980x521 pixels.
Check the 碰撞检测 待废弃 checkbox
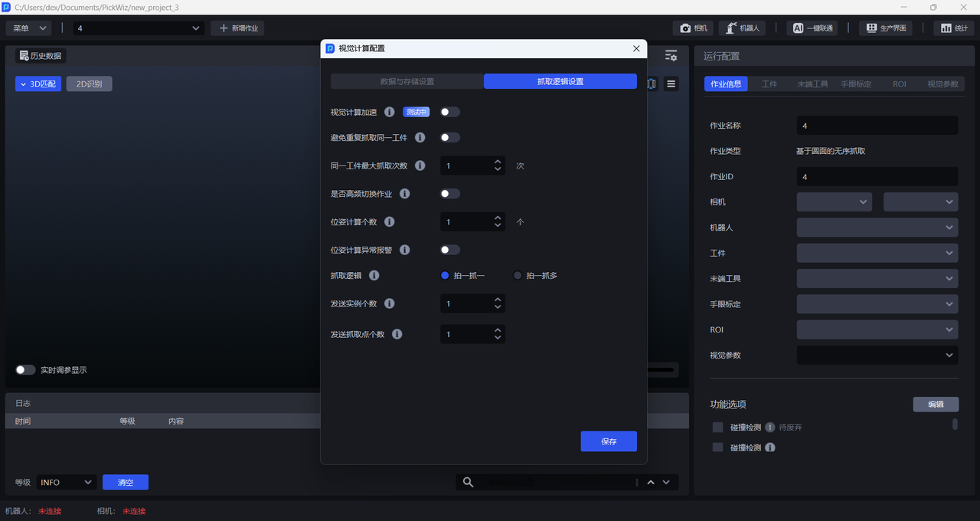pos(717,427)
